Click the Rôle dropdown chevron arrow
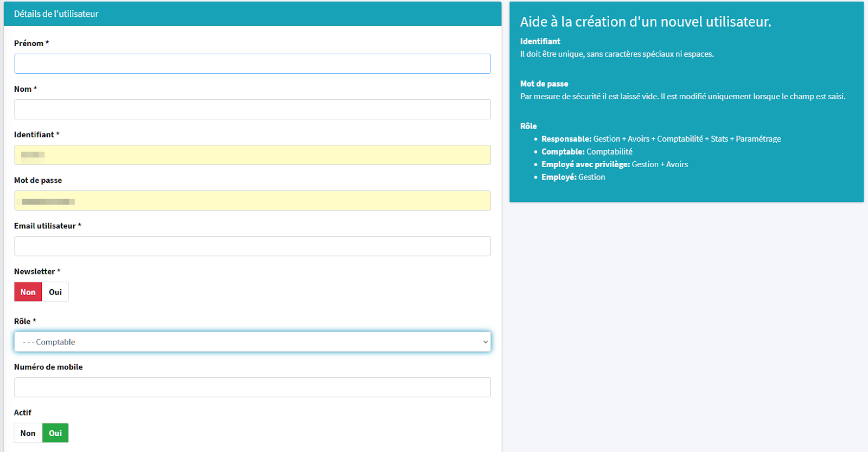This screenshot has width=868, height=452. (x=485, y=342)
